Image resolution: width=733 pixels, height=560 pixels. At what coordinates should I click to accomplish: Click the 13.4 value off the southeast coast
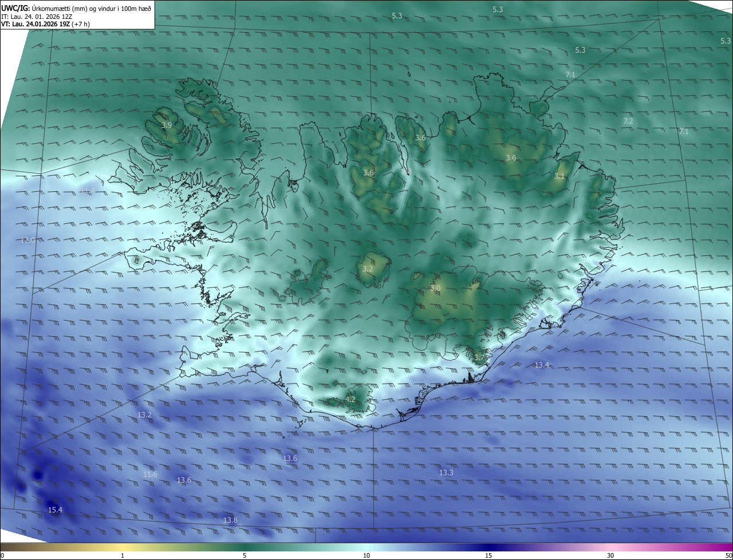coord(542,365)
